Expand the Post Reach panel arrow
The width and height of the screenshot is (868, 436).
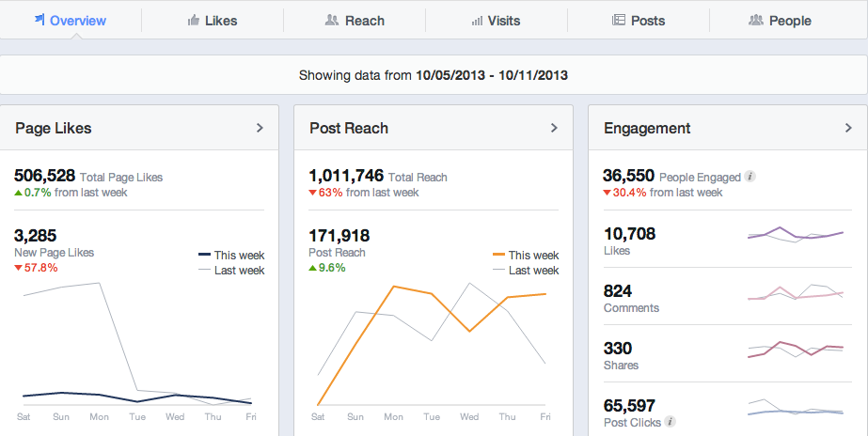[554, 128]
